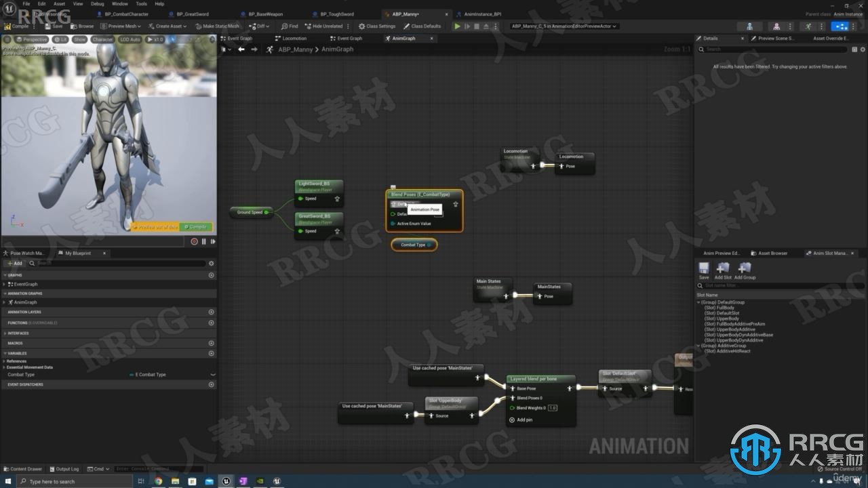Open Diff dropdown

point(259,26)
